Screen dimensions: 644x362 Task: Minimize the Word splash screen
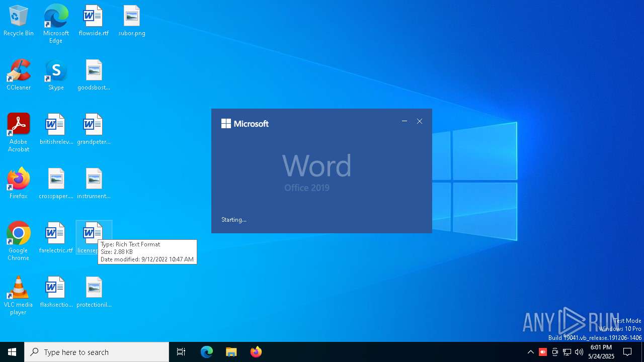point(405,121)
